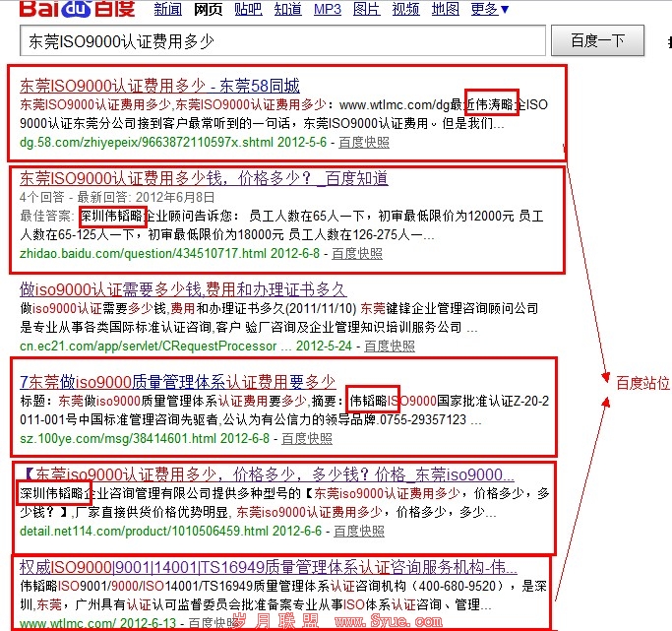This screenshot has width=672, height=631.
Task: Open result 权威ISO9000|9001|14001|TS16949质量管理体系
Action: 269,567
